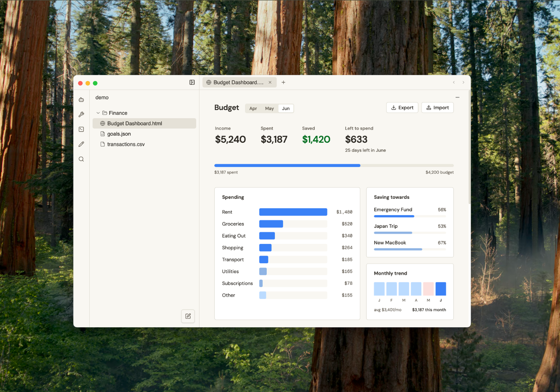Click the $633 Left to spend value

tap(356, 139)
